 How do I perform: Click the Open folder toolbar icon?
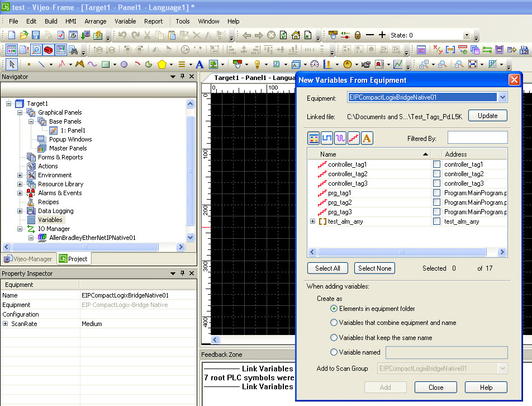[x=23, y=35]
